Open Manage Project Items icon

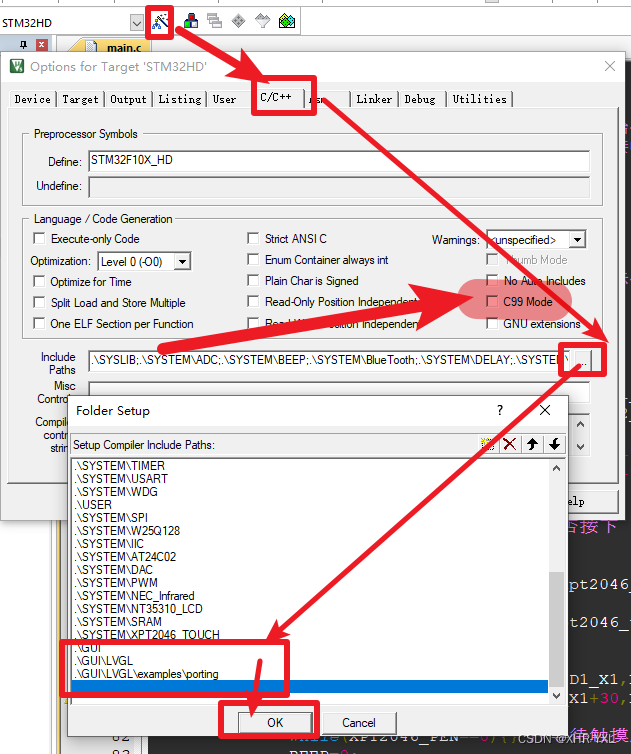tap(191, 21)
